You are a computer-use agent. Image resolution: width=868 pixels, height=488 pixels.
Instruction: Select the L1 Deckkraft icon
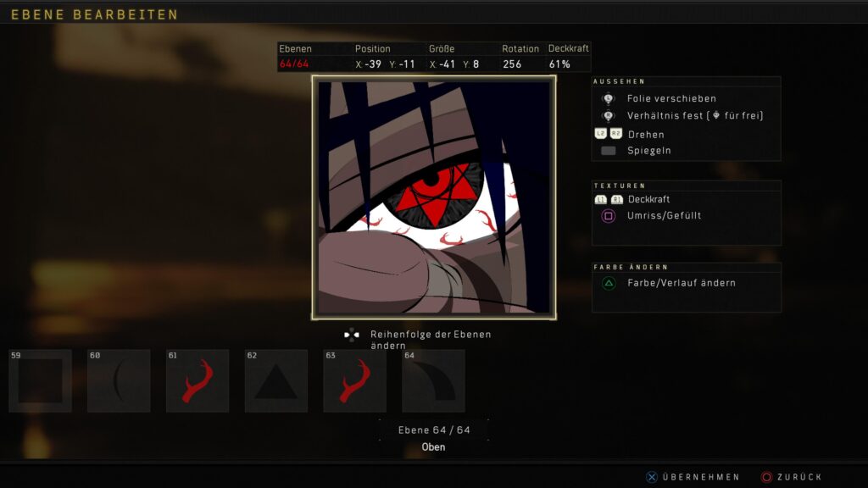pyautogui.click(x=599, y=199)
